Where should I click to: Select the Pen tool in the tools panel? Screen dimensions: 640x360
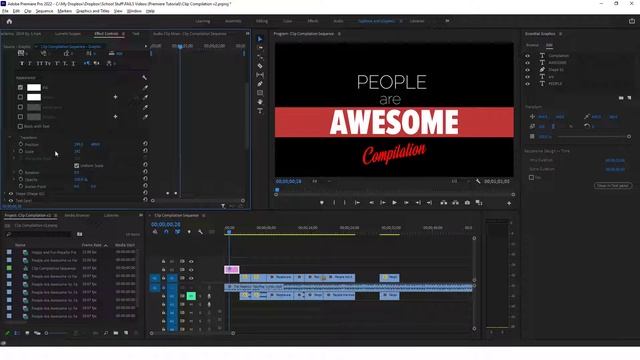point(260,84)
